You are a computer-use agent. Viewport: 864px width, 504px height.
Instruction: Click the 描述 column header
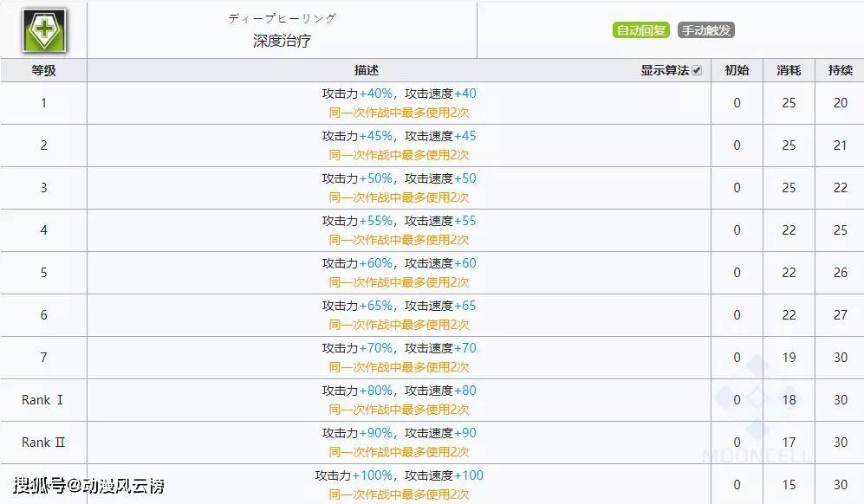pyautogui.click(x=367, y=70)
